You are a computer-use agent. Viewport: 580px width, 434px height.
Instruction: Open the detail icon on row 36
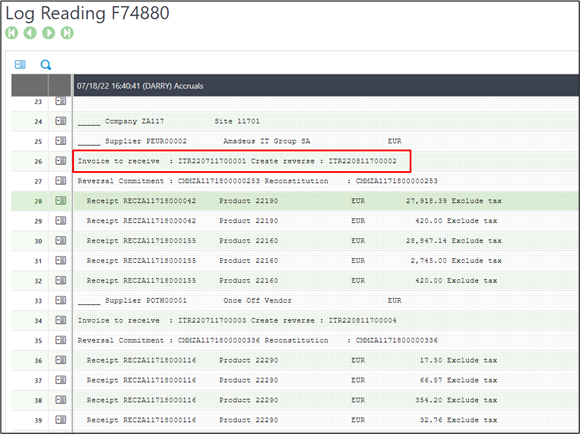click(61, 360)
